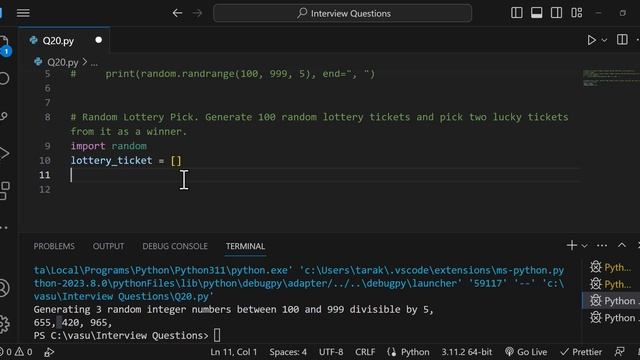Open the run options dropdown arrow
The width and height of the screenshot is (640, 360).
tap(604, 40)
